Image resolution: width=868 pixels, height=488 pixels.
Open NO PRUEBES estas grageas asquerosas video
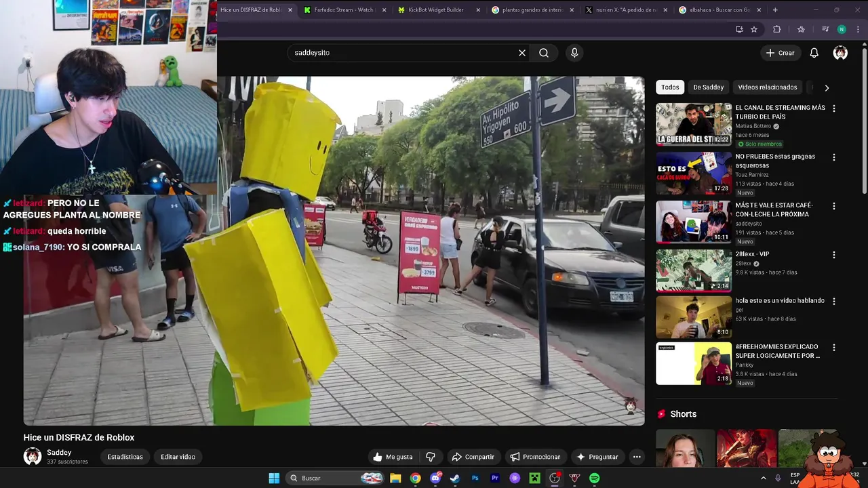(x=694, y=174)
